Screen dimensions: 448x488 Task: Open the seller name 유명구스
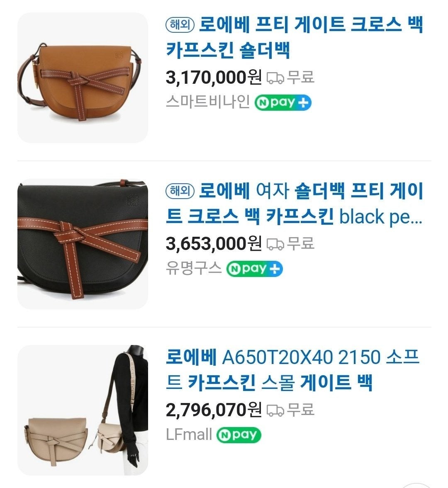click(193, 268)
